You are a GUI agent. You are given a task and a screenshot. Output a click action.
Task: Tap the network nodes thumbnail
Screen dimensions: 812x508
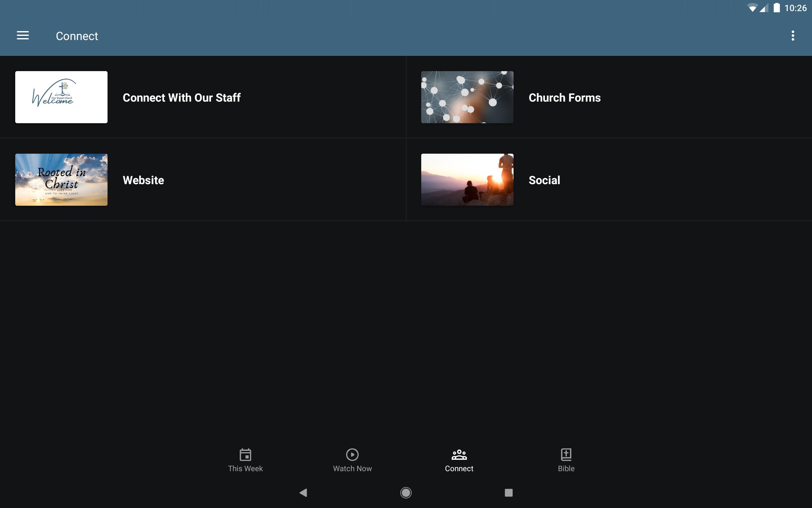[467, 97]
